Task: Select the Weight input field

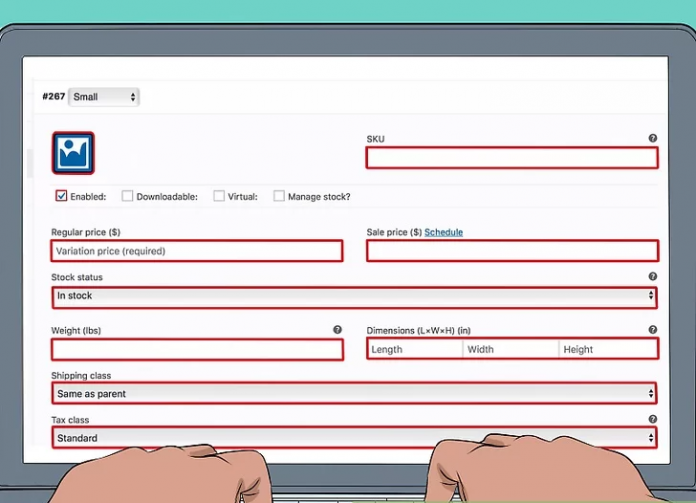Action: click(197, 349)
